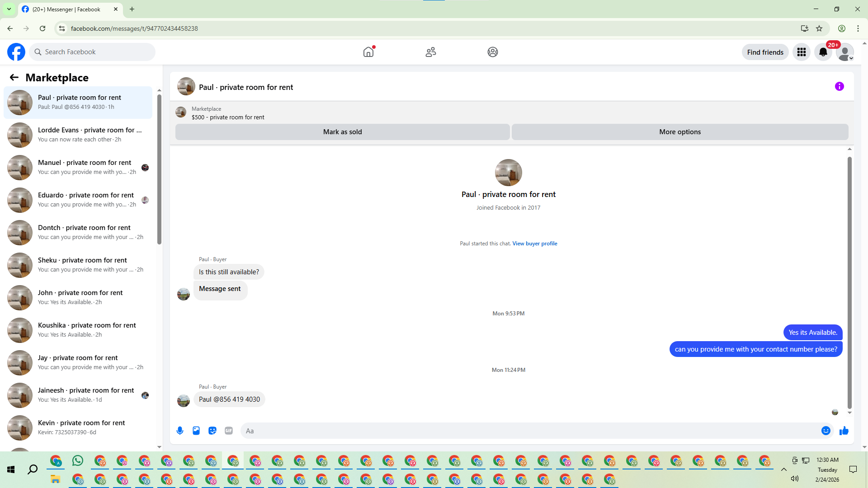
Task: Open the Facebook notifications bell
Action: click(x=823, y=52)
